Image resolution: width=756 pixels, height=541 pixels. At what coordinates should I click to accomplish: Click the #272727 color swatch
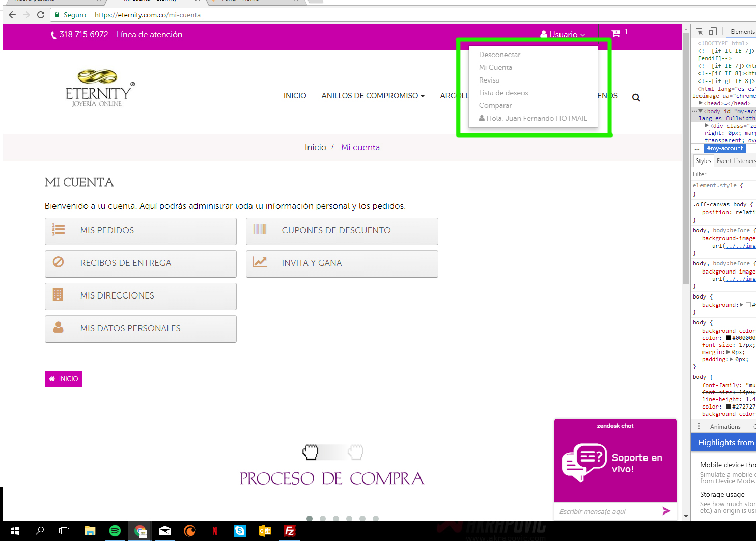[729, 407]
